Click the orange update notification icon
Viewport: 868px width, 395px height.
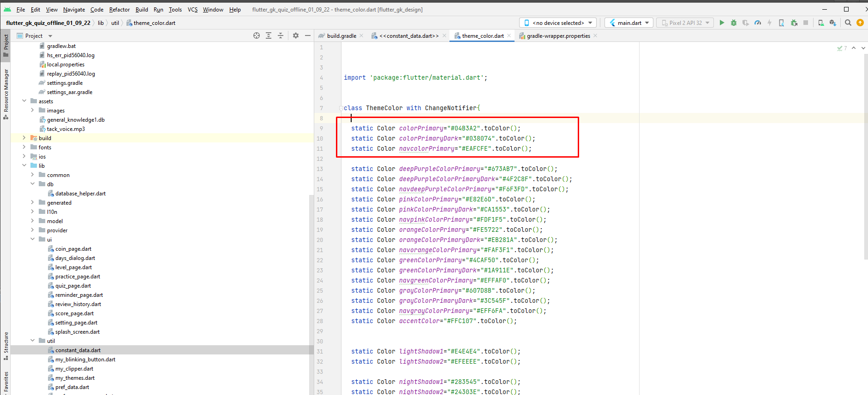[860, 23]
